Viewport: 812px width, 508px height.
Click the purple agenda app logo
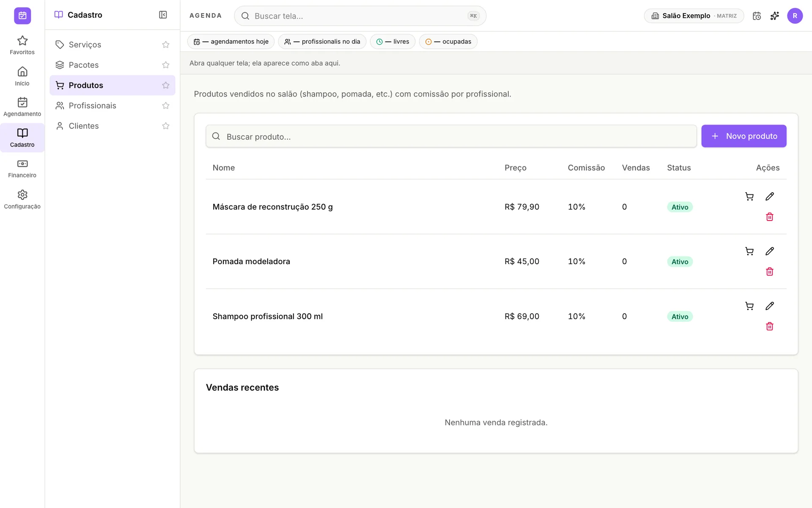pyautogui.click(x=22, y=16)
